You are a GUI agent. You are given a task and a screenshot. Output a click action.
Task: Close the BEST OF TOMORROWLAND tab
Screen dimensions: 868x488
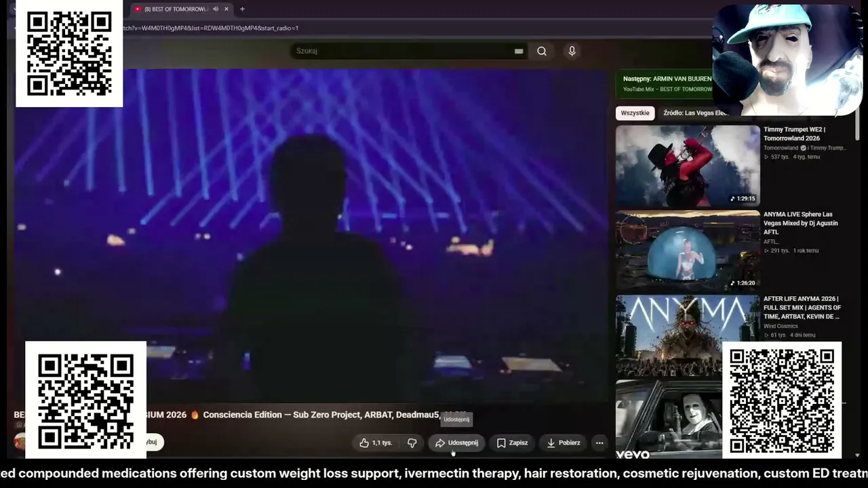pos(226,9)
